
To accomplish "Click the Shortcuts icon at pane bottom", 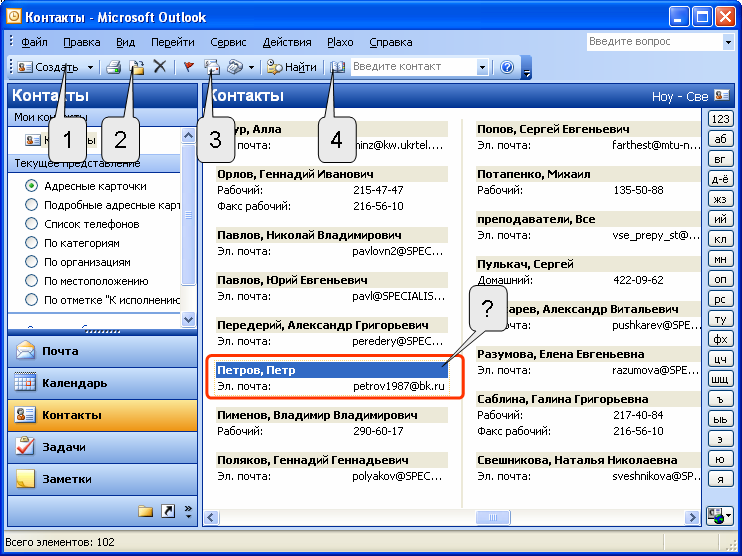I will pyautogui.click(x=168, y=511).
